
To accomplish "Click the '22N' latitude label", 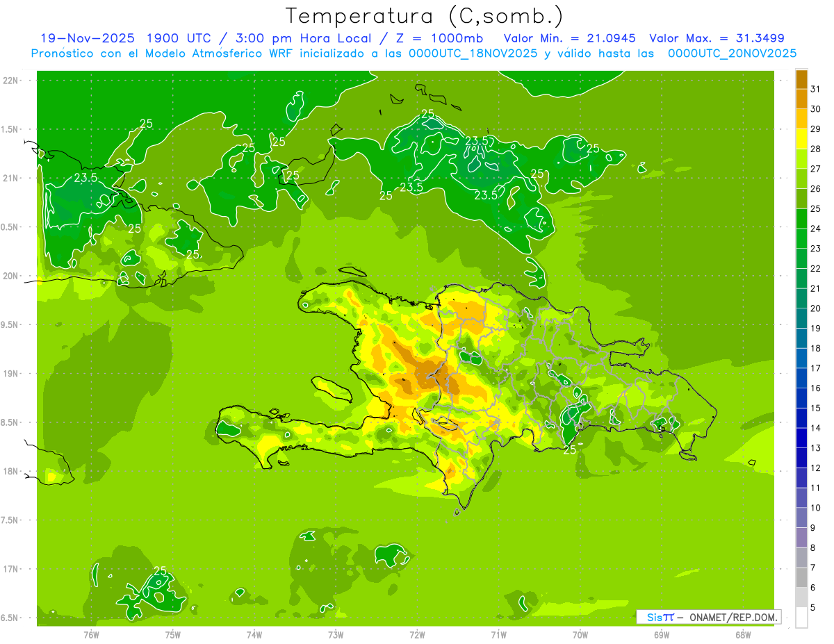I will click(x=10, y=80).
